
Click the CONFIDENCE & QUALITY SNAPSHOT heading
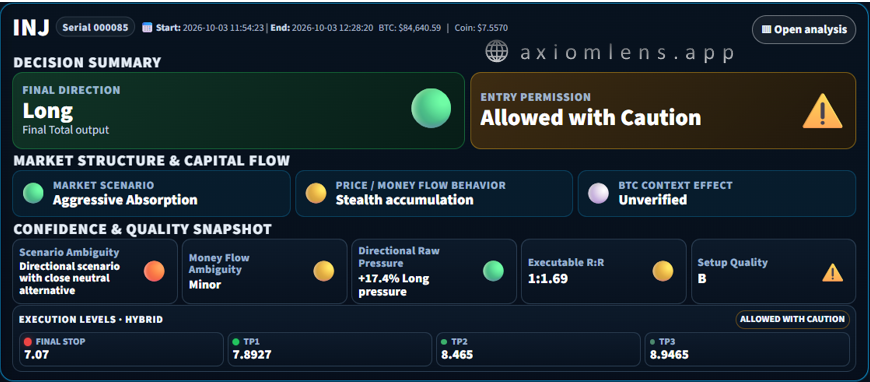click(143, 229)
